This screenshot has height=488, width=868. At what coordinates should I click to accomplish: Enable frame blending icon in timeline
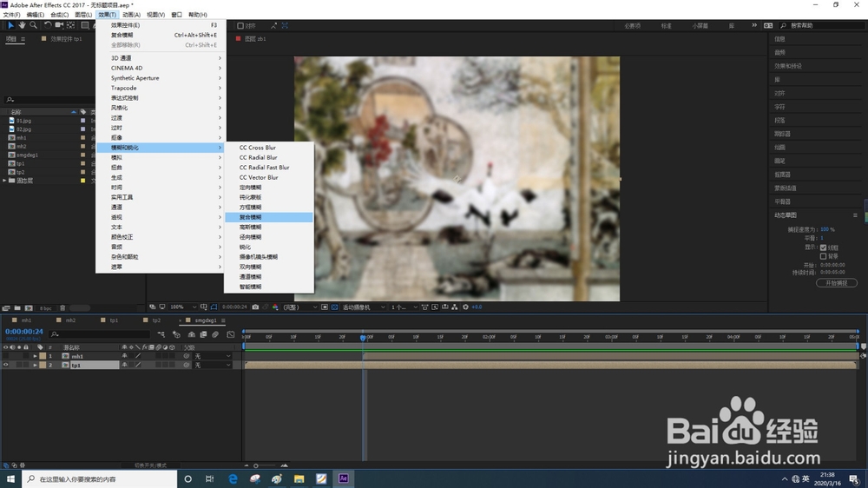(x=203, y=334)
